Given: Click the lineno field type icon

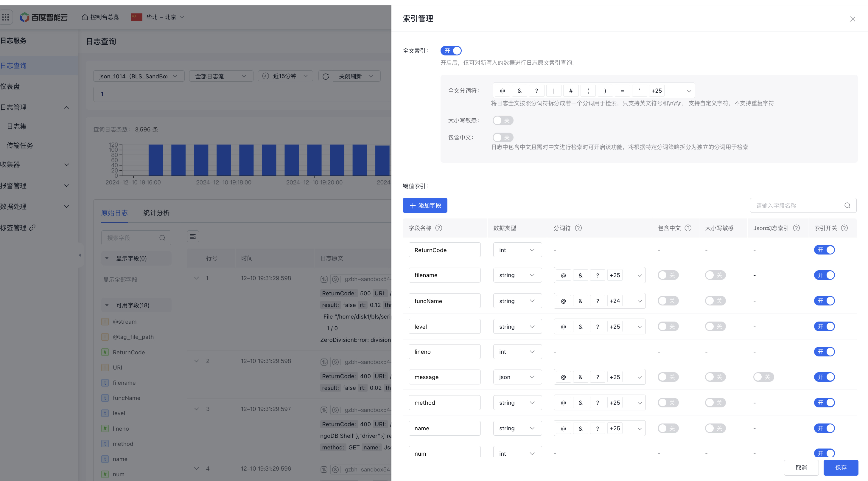Looking at the screenshot, I should (x=105, y=429).
